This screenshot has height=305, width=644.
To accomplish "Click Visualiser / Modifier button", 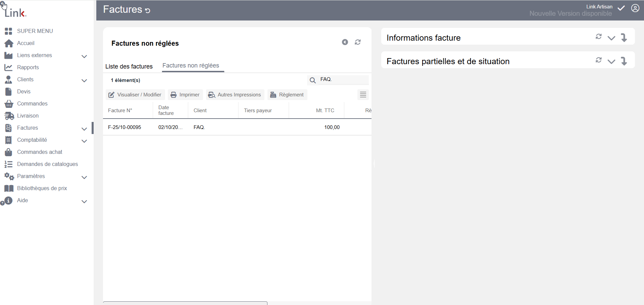I will coord(135,95).
